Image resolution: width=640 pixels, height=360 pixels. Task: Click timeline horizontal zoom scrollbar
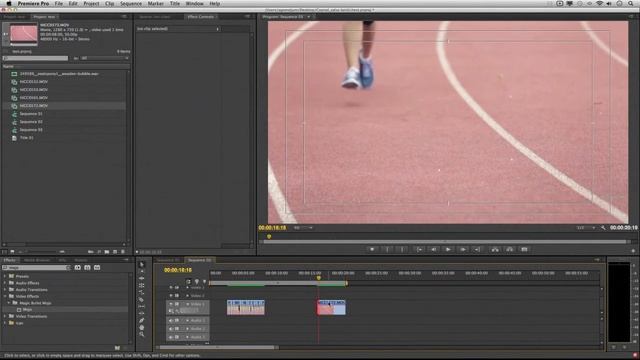(217, 348)
